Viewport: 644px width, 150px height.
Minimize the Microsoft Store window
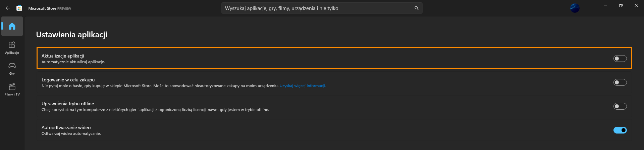605,5
